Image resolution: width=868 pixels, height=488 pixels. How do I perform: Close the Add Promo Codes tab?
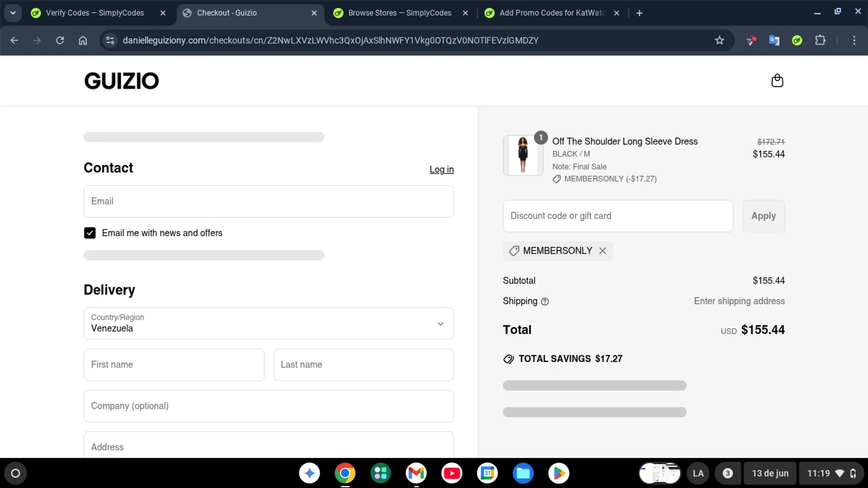coord(616,13)
